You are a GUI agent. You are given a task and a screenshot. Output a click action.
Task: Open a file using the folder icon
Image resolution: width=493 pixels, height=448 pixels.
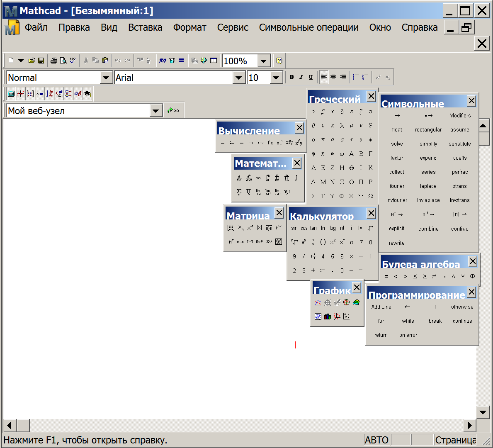(32, 61)
